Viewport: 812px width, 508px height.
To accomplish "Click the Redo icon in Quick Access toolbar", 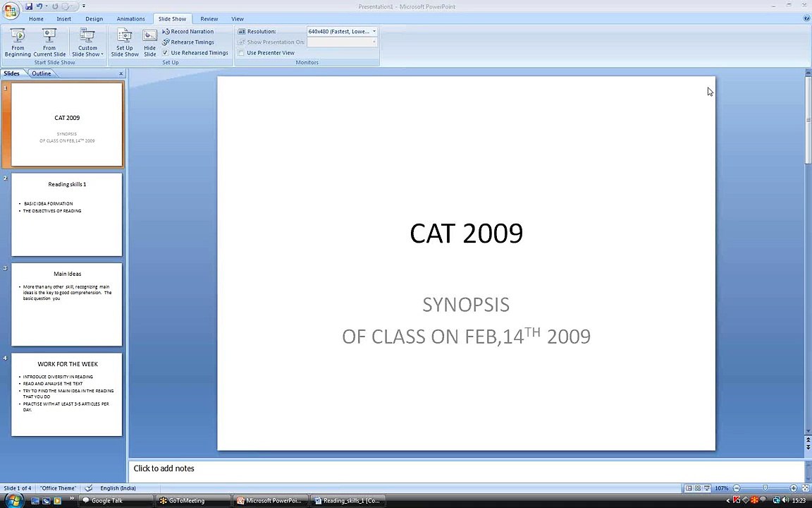I will [x=55, y=6].
